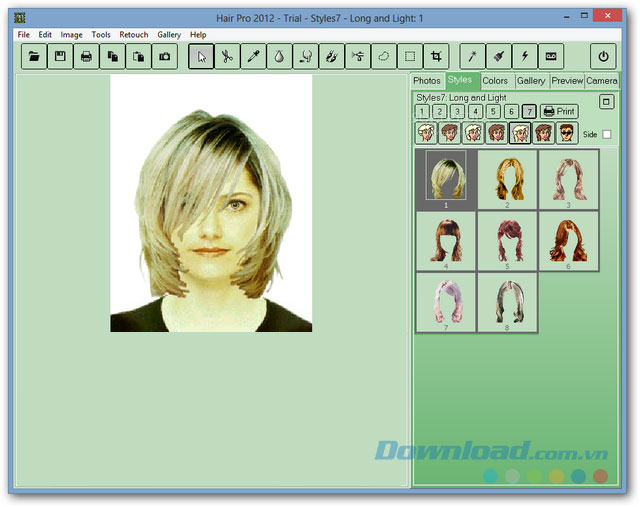Select hairstyle thumbnail 7 pale pink
Screen dimensions: 640x507
(446, 302)
